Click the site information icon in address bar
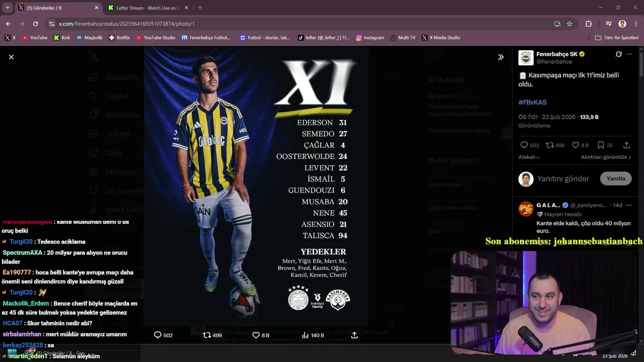This screenshot has width=644, height=362. pyautogui.click(x=51, y=24)
